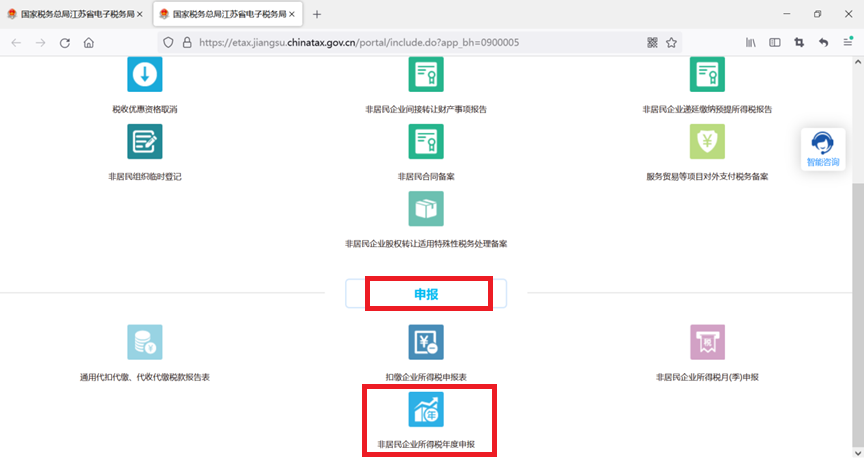Click the 扣缴企业所得税申报表 label
864x458 pixels.
pos(426,378)
